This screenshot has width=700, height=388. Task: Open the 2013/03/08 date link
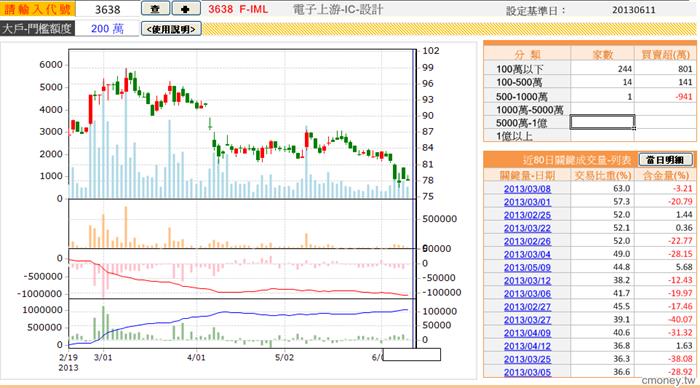point(527,189)
